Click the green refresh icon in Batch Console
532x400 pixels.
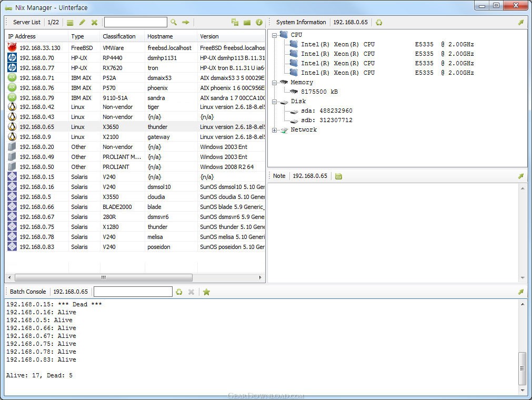click(179, 292)
